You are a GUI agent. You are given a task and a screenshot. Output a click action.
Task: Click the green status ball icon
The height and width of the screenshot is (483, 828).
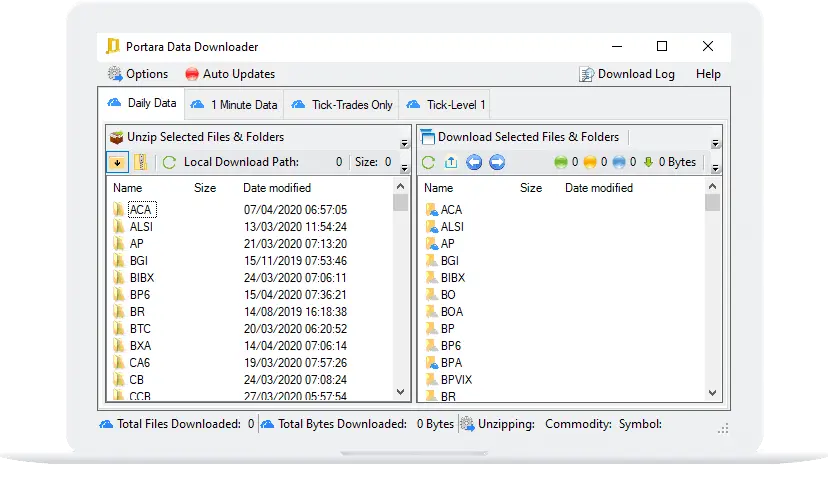(x=561, y=163)
